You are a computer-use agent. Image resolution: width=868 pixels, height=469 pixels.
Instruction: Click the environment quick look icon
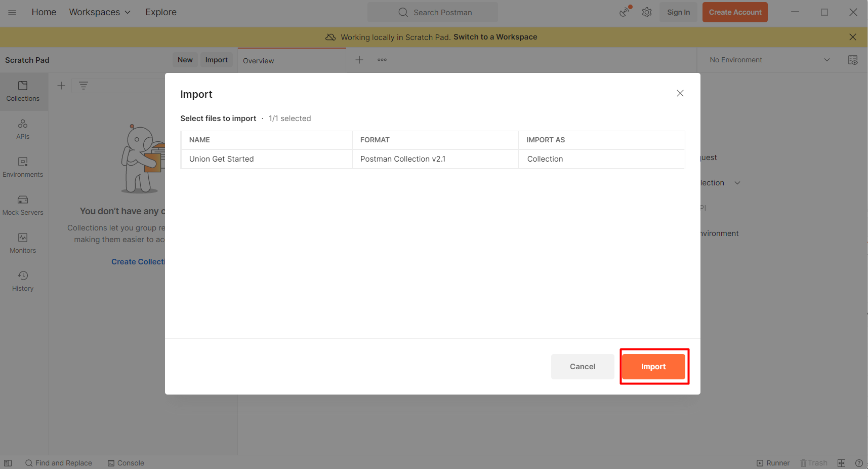(x=853, y=60)
